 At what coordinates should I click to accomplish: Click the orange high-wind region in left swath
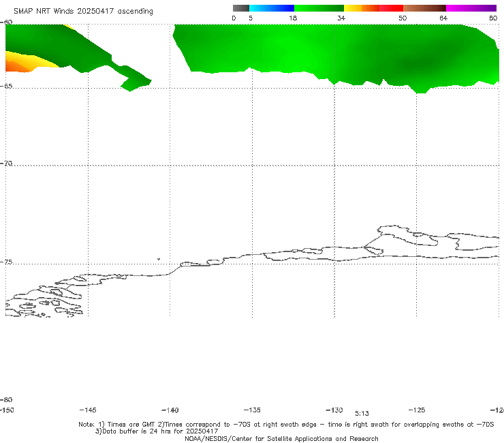tap(16, 66)
